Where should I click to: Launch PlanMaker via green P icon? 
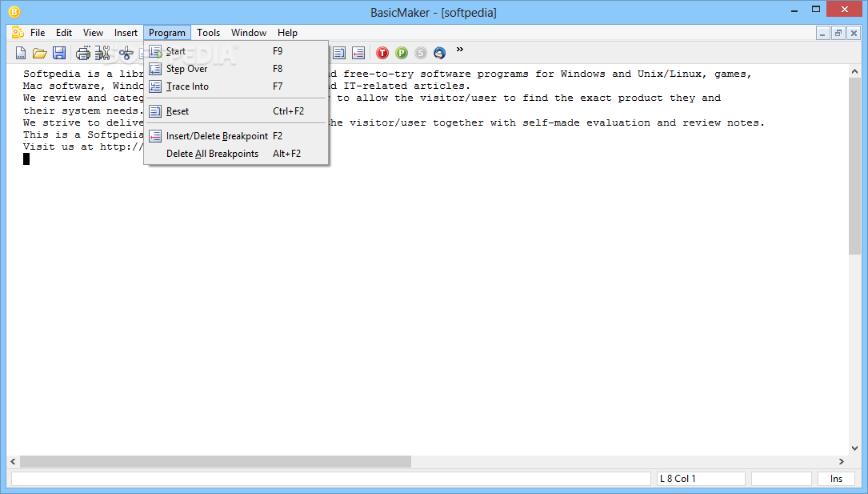point(402,53)
